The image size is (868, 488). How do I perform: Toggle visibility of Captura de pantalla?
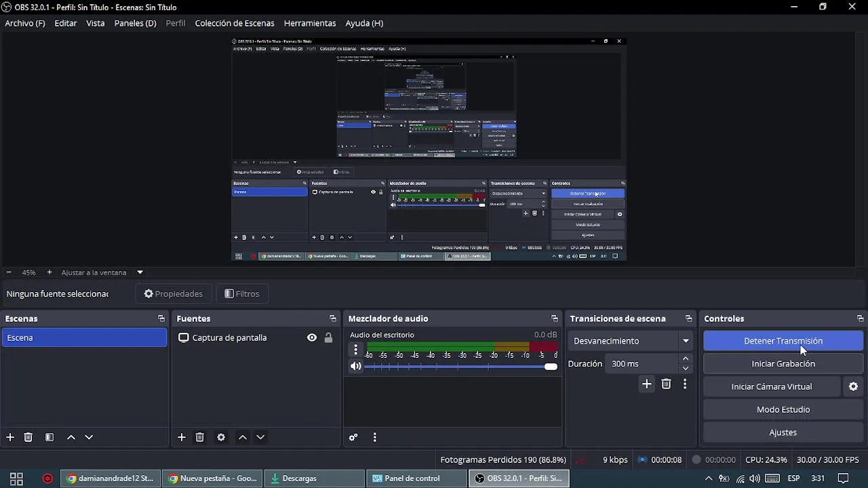pos(312,338)
